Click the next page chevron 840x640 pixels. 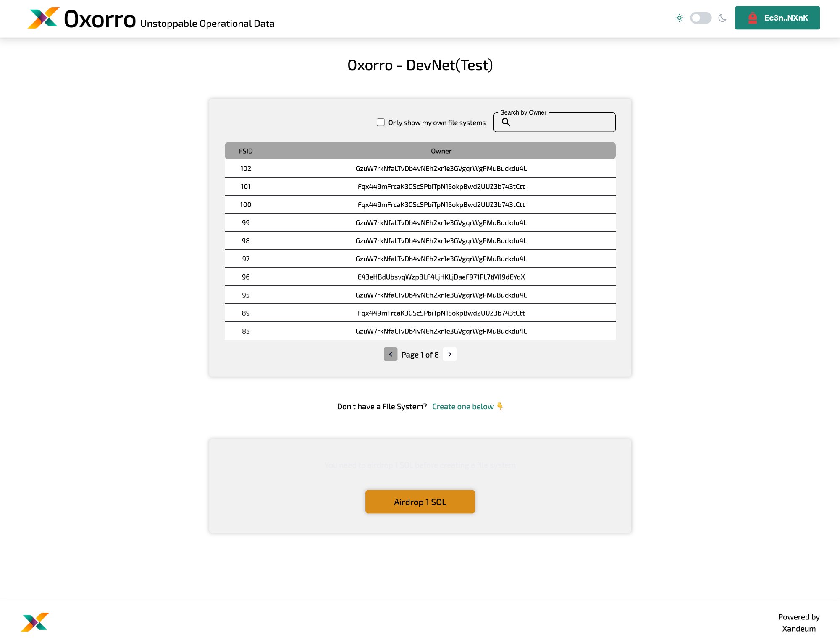(449, 354)
